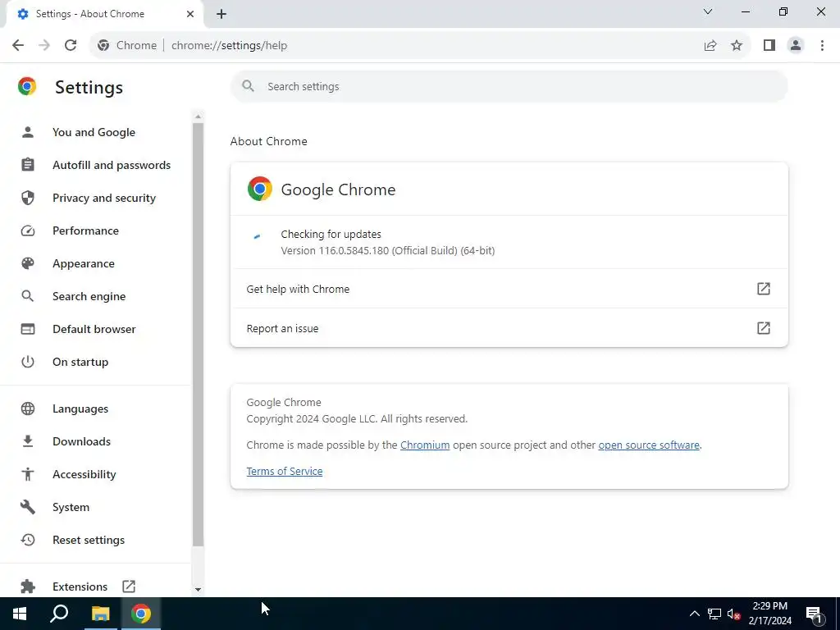Click the sidebar scroll up arrow
The height and width of the screenshot is (630, 840).
(199, 116)
